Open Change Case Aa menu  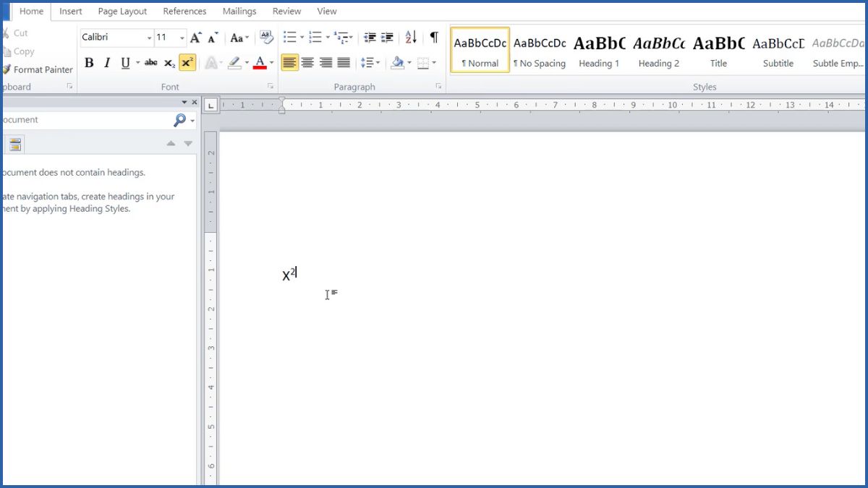[239, 38]
